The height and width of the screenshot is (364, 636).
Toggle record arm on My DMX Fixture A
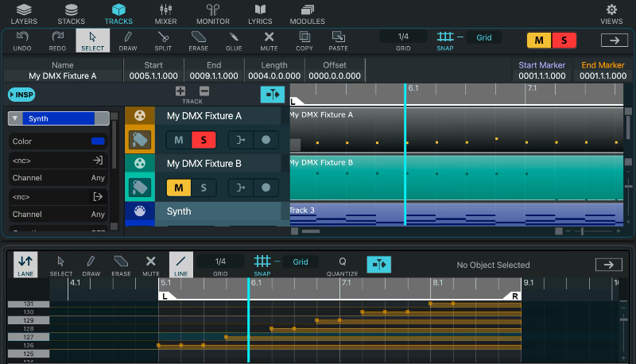[266, 140]
